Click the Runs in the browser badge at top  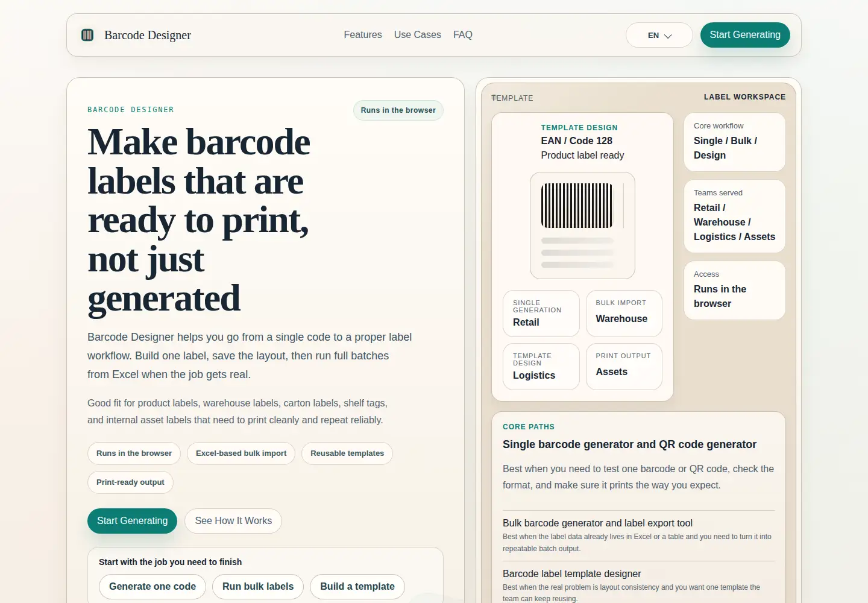[x=398, y=110]
